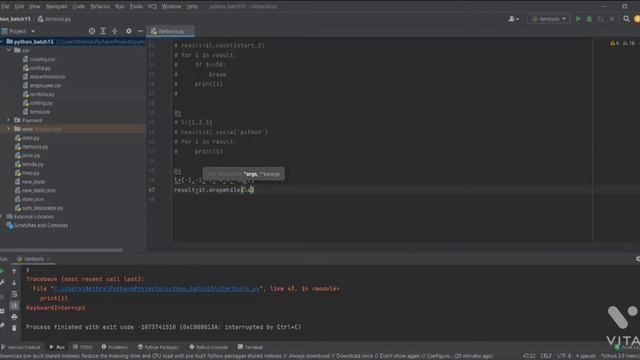Viewport: 640px width, 360px height.
Task: Click Expand All in Project panel
Action: (x=103, y=31)
